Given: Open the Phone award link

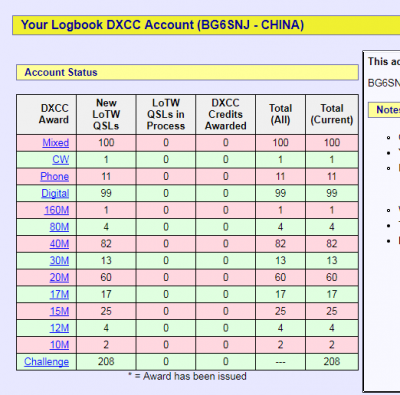Looking at the screenshot, I should pyautogui.click(x=55, y=176).
